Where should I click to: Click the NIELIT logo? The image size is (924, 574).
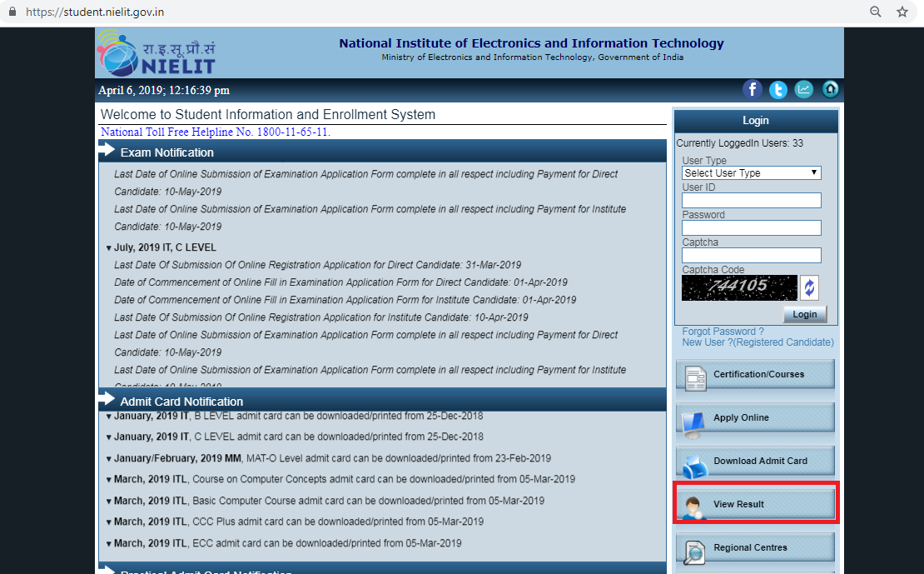pyautogui.click(x=156, y=53)
